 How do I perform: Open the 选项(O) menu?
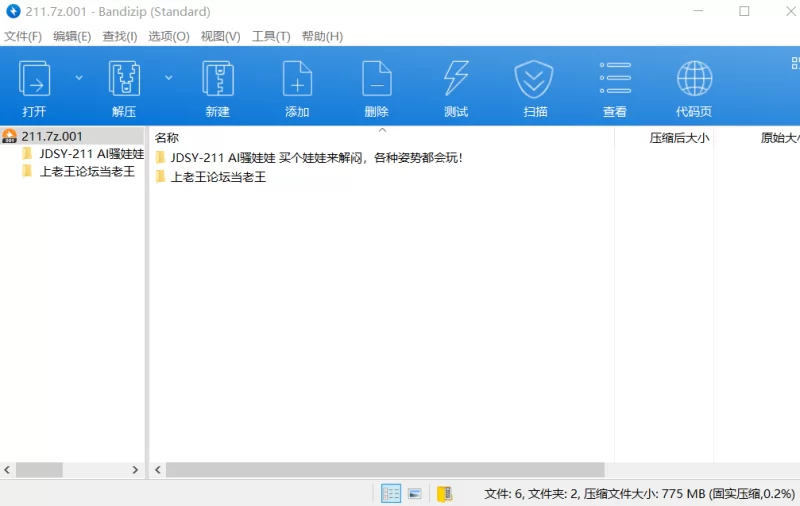click(x=168, y=36)
